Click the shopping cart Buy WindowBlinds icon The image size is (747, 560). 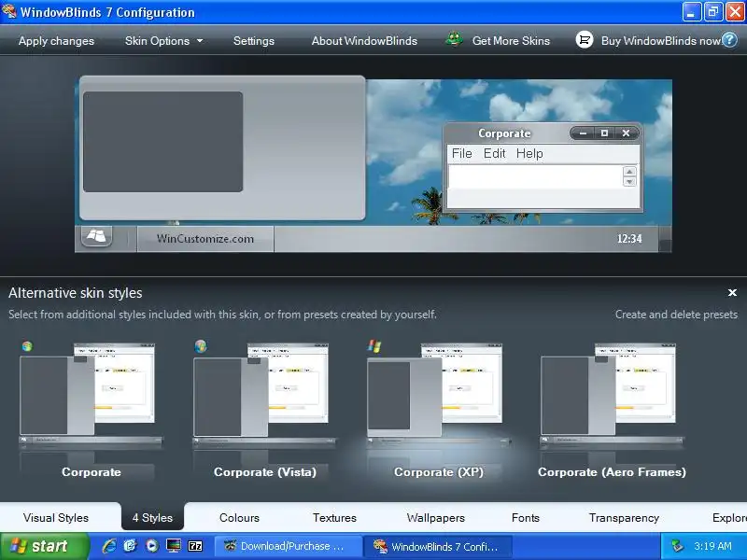(x=585, y=40)
